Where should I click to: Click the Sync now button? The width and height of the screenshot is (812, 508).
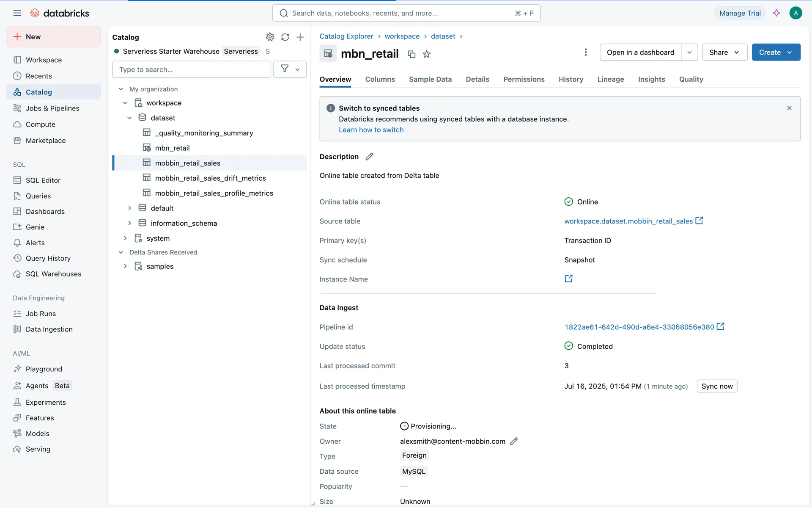(717, 386)
